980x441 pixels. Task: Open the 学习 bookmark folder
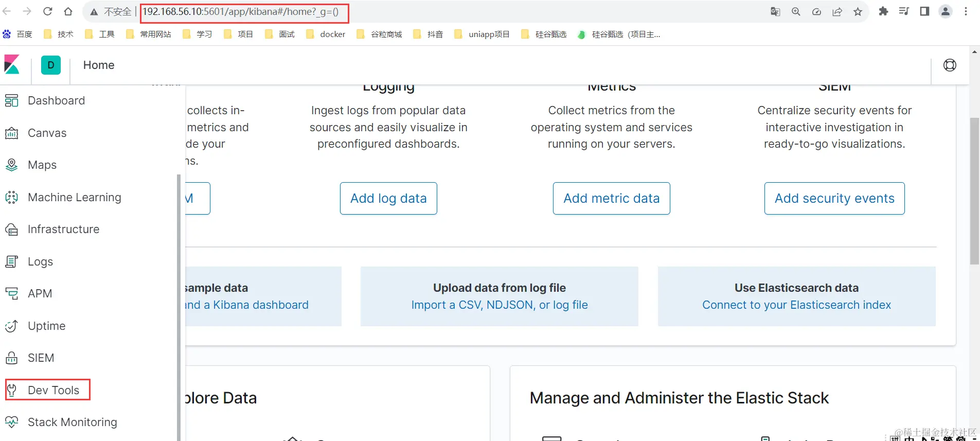(198, 34)
